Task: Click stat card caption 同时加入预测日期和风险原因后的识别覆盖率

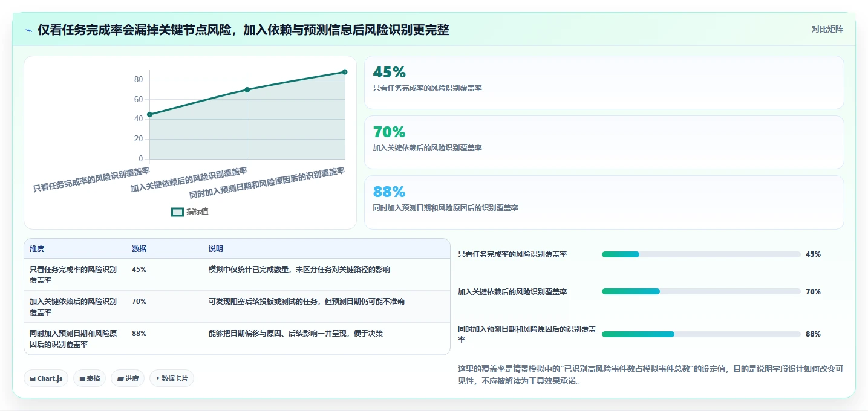Action: tap(446, 208)
